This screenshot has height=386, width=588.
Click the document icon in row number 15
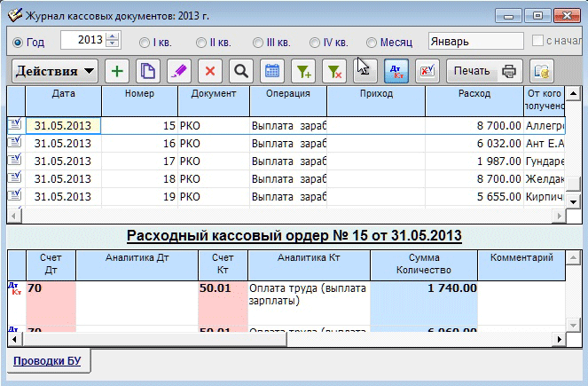(15, 124)
